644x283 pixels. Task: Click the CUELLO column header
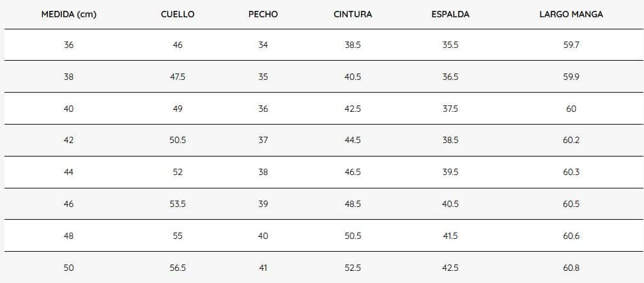pos(178,15)
